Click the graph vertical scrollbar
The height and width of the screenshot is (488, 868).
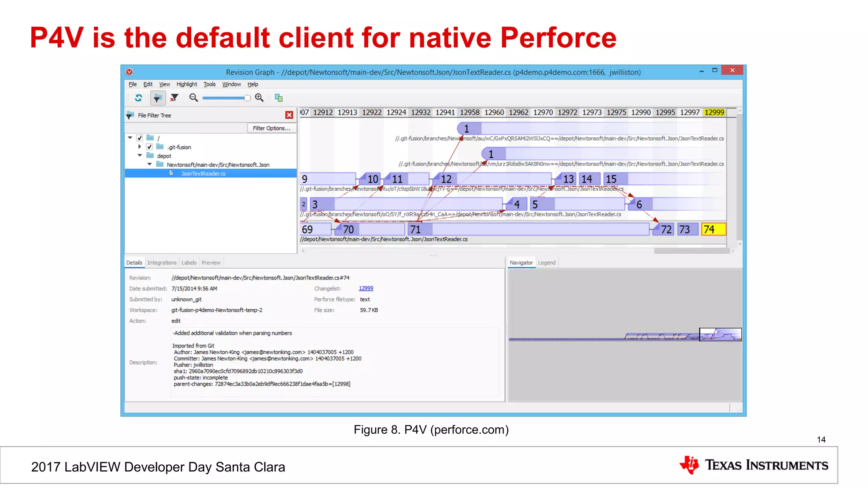point(740,177)
